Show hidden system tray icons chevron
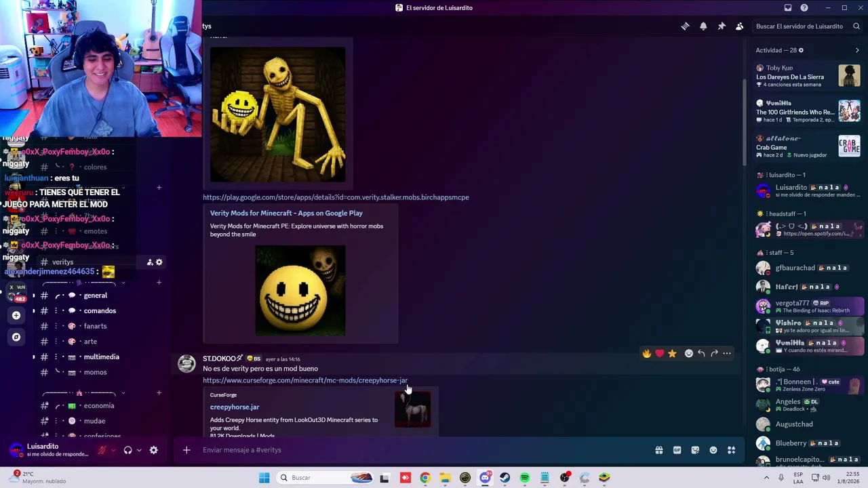 767,478
